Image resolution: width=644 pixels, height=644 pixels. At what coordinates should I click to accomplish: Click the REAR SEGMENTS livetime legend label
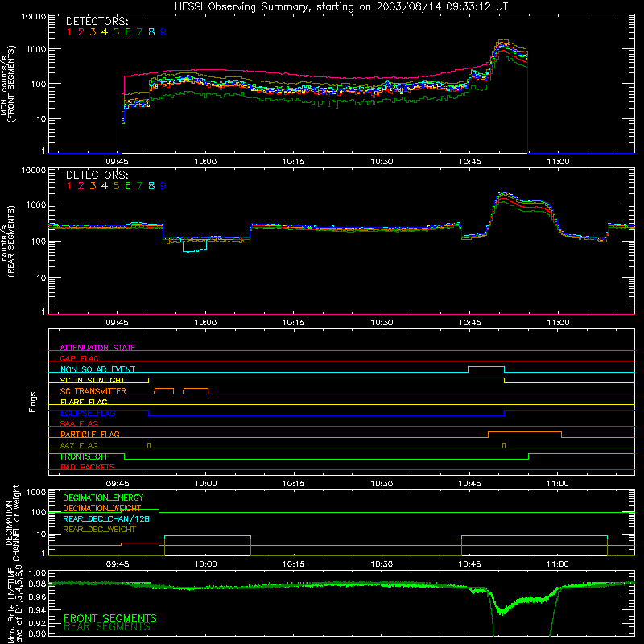pos(107,627)
